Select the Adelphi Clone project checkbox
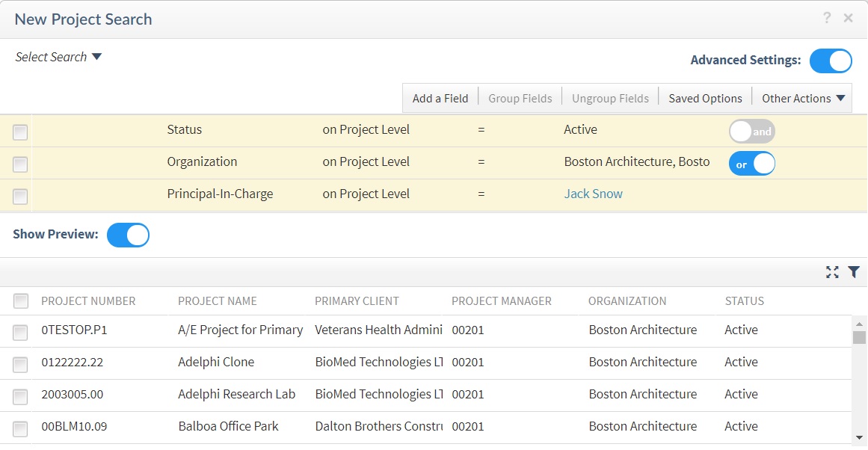This screenshot has width=868, height=450. point(21,364)
